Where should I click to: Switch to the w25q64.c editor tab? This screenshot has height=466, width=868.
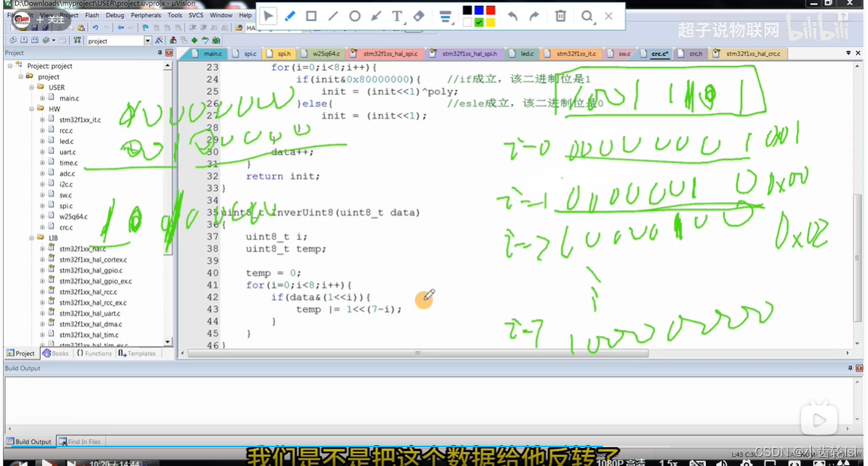[321, 54]
